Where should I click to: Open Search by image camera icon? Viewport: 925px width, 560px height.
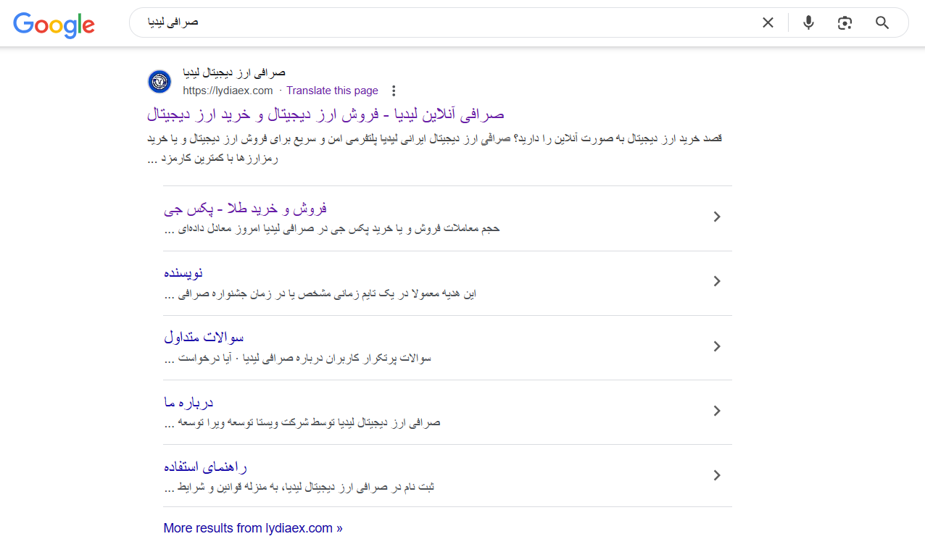(845, 22)
